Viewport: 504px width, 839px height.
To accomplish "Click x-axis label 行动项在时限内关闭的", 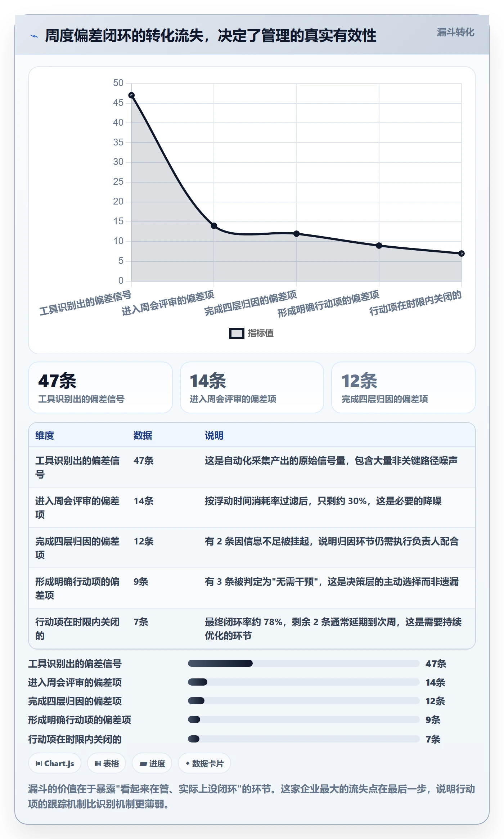I will 415,303.
